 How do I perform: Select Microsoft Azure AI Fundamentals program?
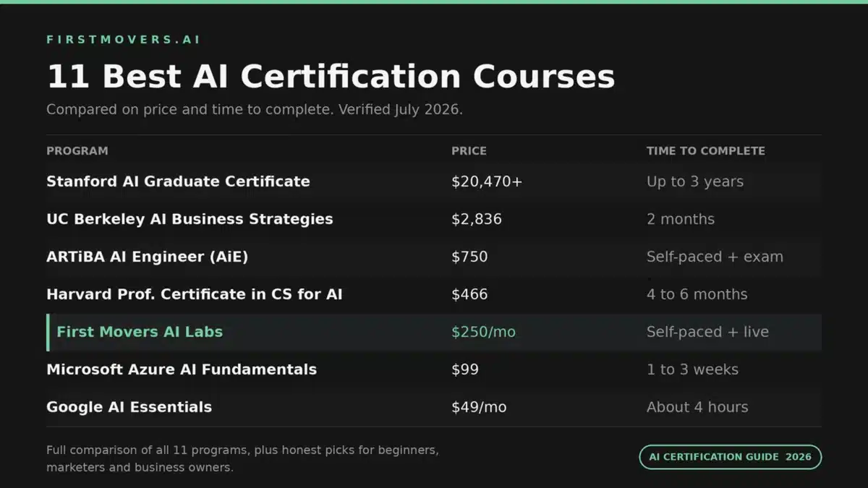tap(182, 369)
